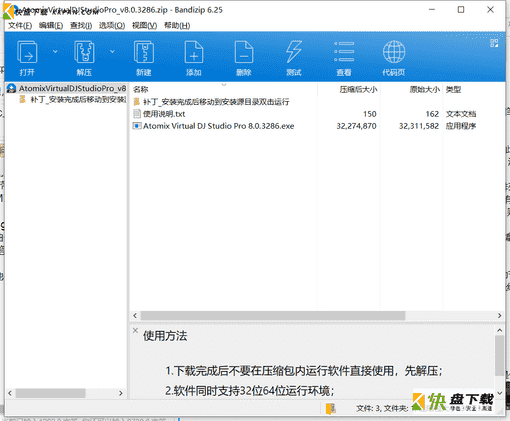This screenshot has width=510, height=421.
Task: Select AtomixVirtualDJStudioPro_v8 root in tree
Action: click(x=72, y=88)
